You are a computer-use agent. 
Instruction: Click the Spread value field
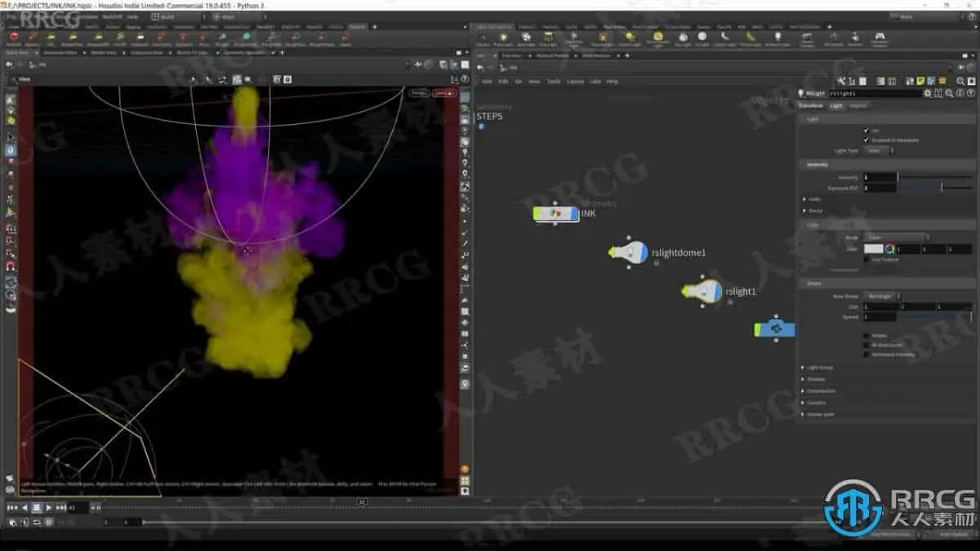pyautogui.click(x=880, y=316)
